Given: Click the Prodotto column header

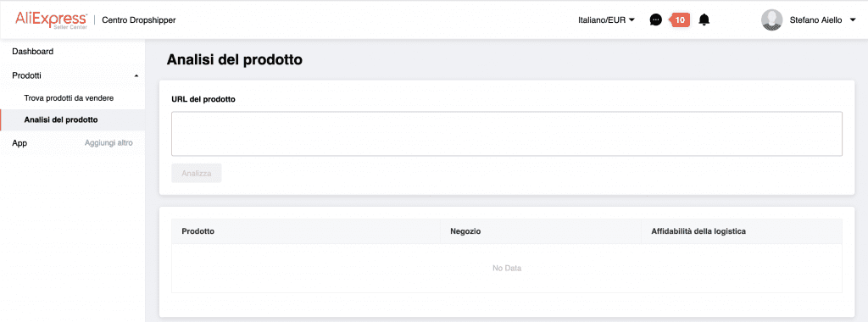Looking at the screenshot, I should tap(198, 231).
